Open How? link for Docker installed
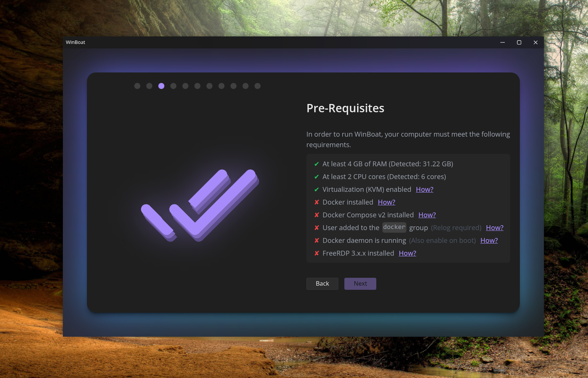 coord(386,202)
